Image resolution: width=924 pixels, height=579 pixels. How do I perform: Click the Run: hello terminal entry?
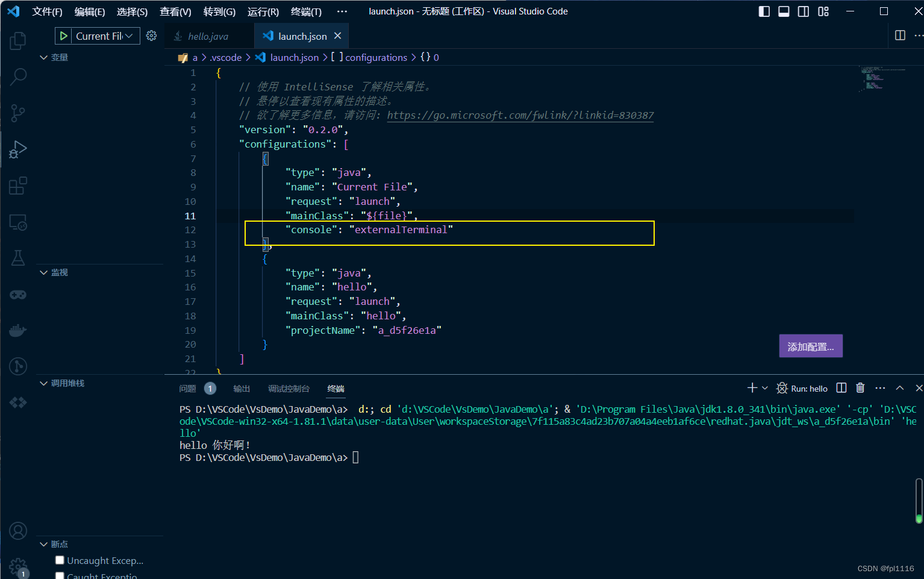pyautogui.click(x=807, y=388)
